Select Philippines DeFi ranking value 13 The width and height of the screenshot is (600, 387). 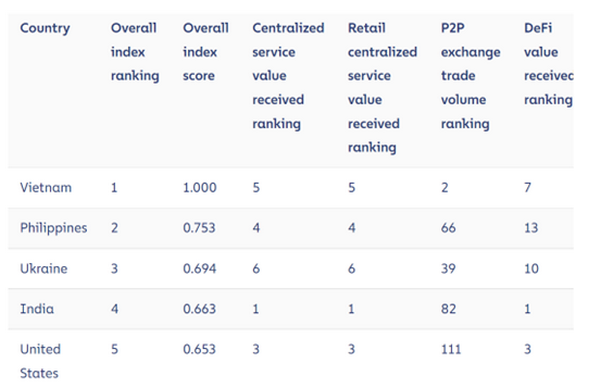pos(531,228)
